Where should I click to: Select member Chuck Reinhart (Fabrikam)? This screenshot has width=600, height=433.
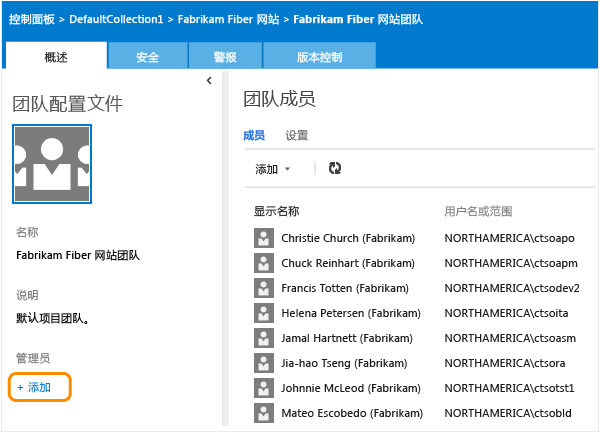tap(348, 263)
